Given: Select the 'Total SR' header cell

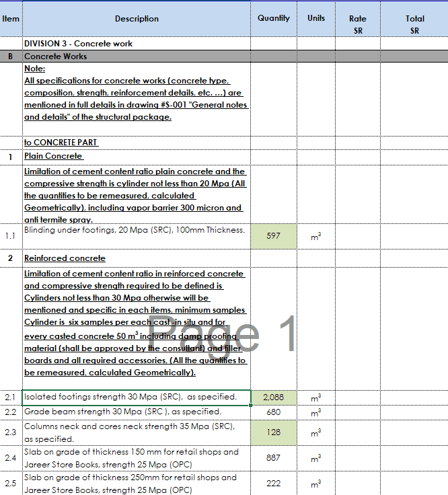Looking at the screenshot, I should pos(414,19).
